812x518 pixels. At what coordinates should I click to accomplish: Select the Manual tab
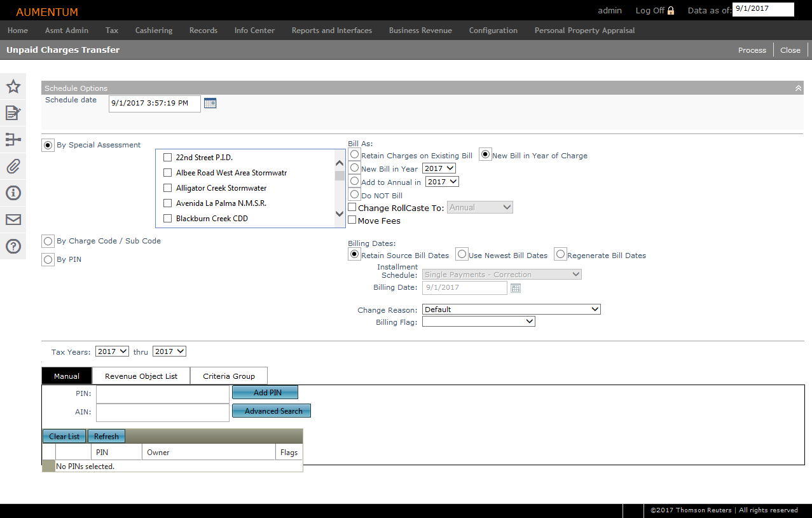(x=67, y=376)
